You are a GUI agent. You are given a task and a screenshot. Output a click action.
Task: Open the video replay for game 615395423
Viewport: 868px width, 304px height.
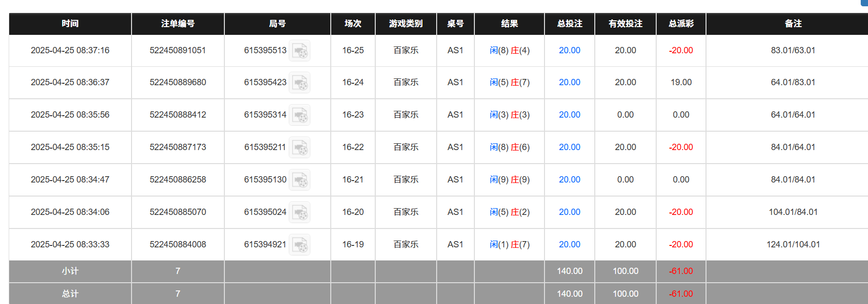click(300, 82)
